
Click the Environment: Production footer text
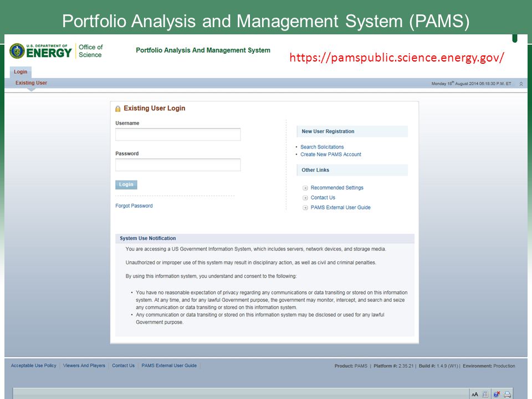pos(489,366)
